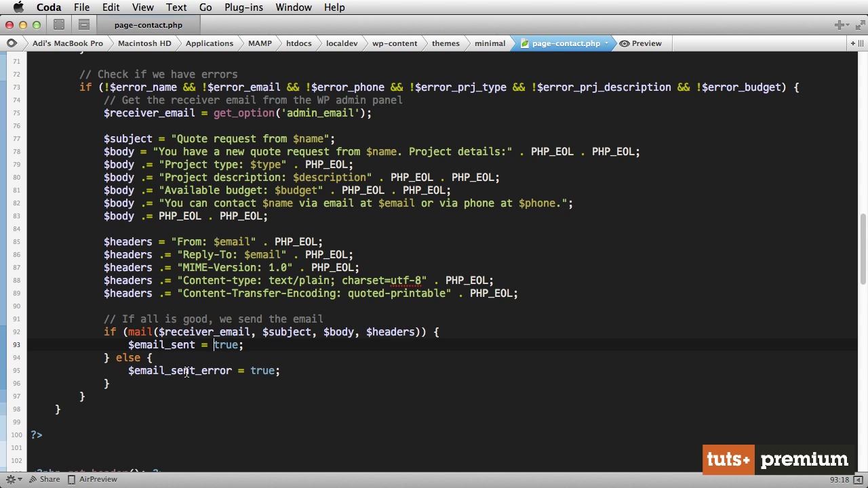
Task: Open the Help menu
Action: pos(334,7)
